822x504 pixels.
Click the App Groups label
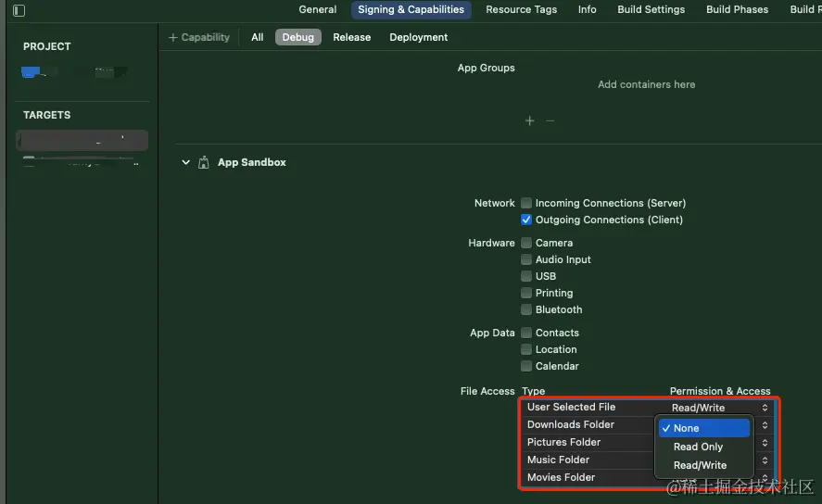tap(486, 69)
